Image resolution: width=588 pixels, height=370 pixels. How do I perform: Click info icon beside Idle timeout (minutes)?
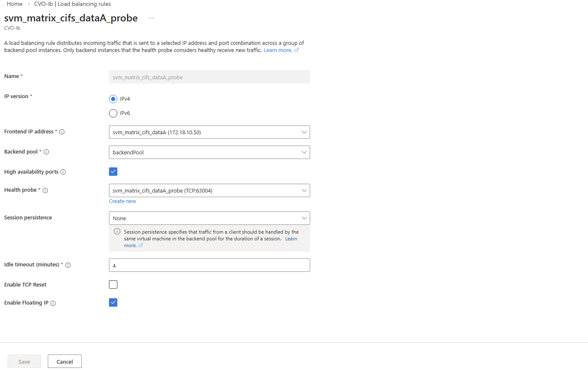68,265
